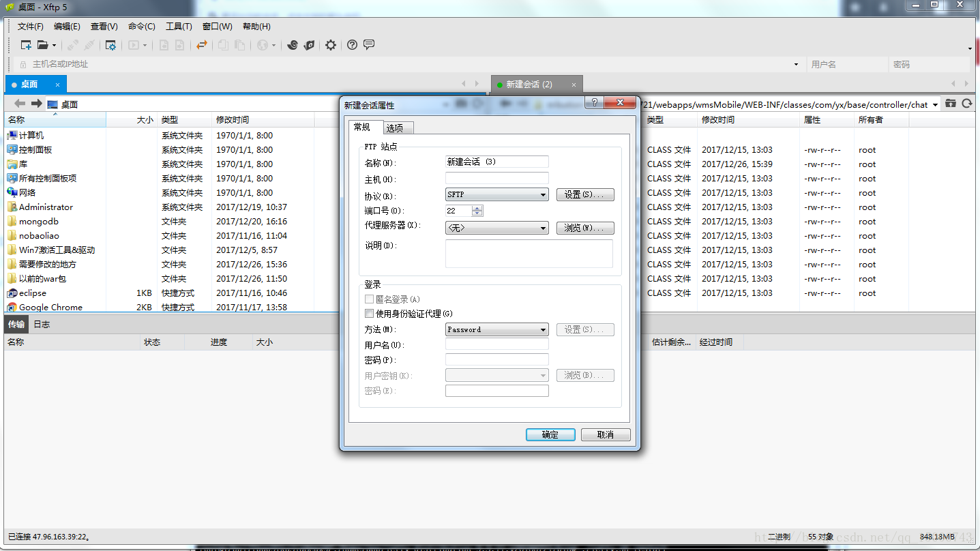The width and height of the screenshot is (980, 551).
Task: Switch to the 选项 tab in dialog
Action: click(x=398, y=128)
